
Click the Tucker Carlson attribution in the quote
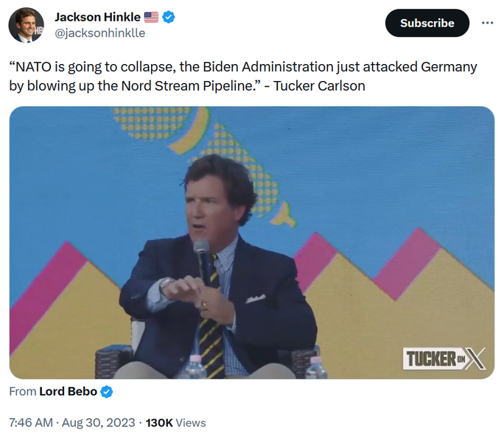point(319,86)
